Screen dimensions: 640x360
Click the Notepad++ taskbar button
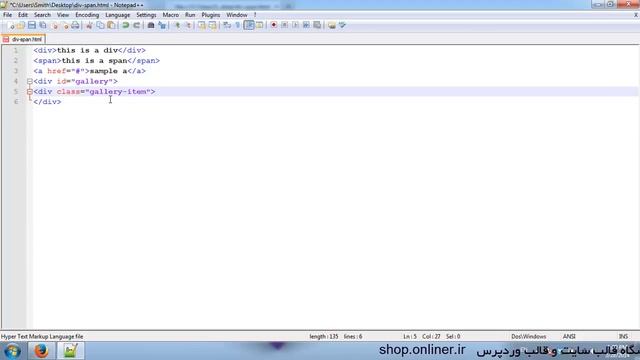[x=70, y=351]
